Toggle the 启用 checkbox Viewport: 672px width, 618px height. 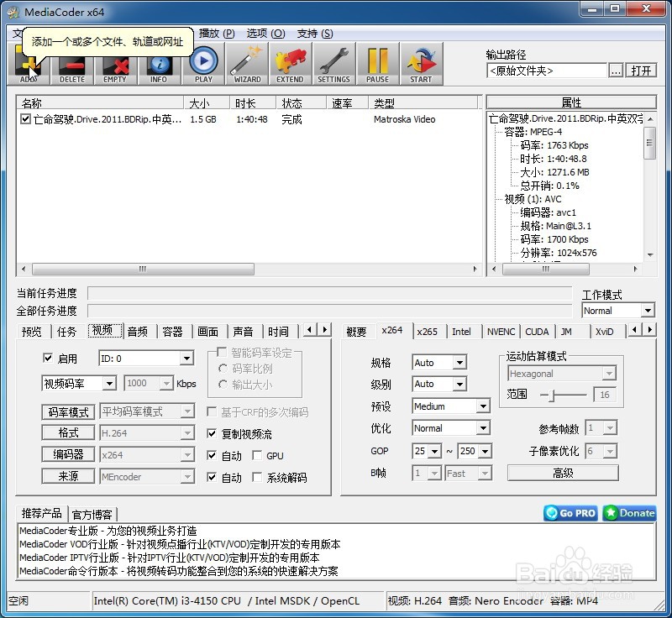48,358
